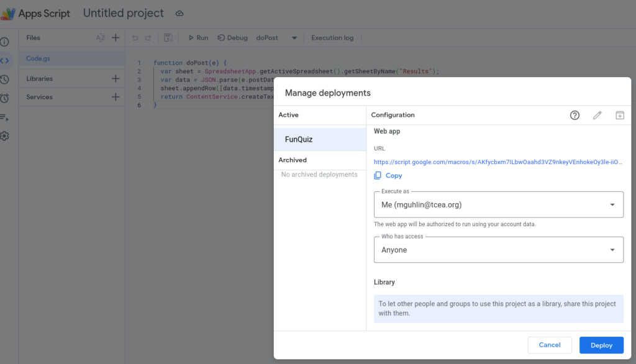636x364 pixels.
Task: Select the Code.gs file
Action: point(39,59)
